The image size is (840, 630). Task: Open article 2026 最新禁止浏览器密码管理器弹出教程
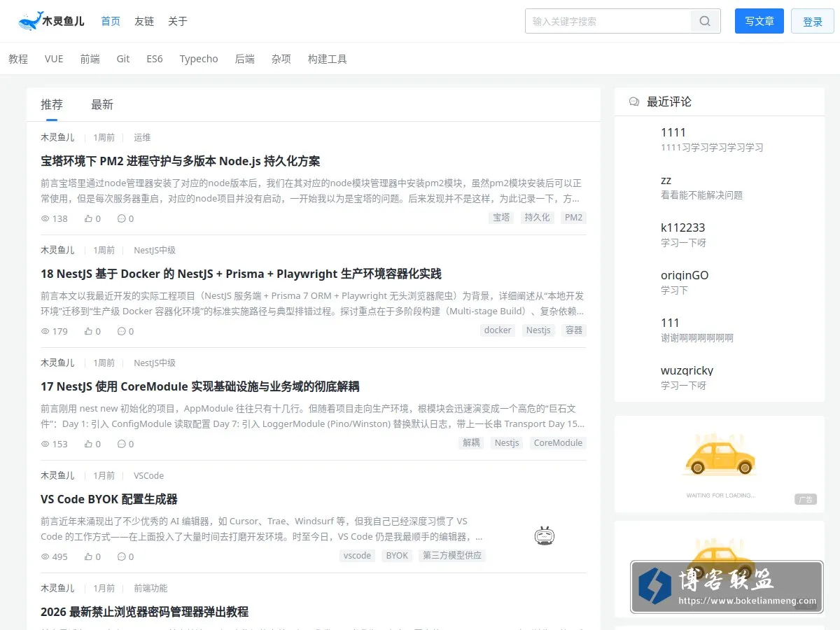(x=145, y=612)
